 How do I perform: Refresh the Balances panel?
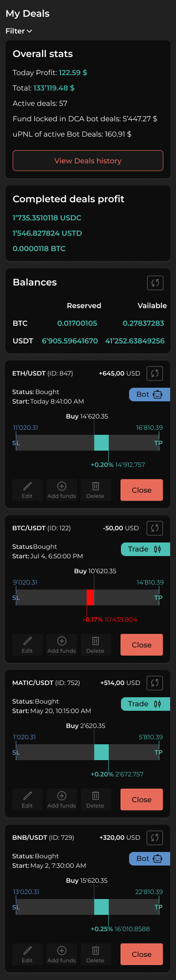[x=155, y=283]
